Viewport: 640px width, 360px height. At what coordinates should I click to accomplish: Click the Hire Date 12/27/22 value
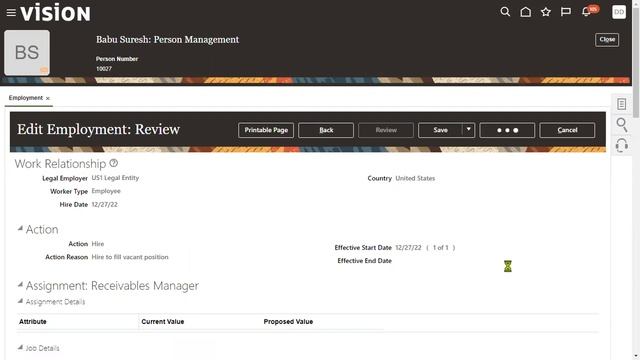coord(104,204)
